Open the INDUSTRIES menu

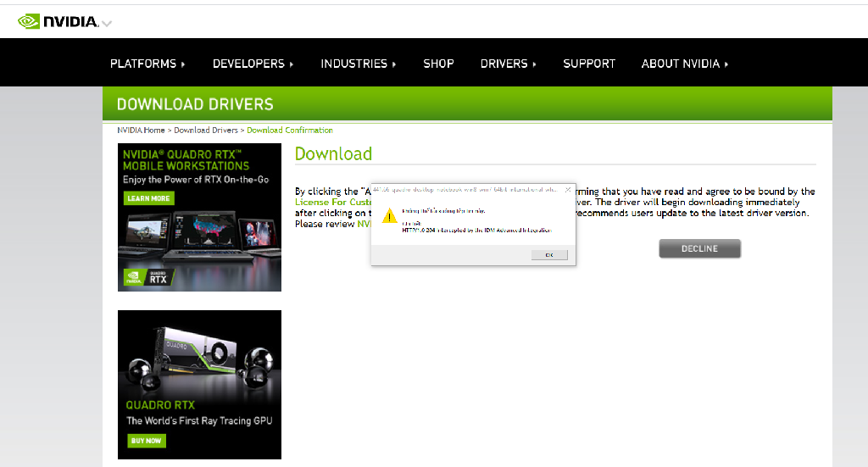click(x=359, y=64)
